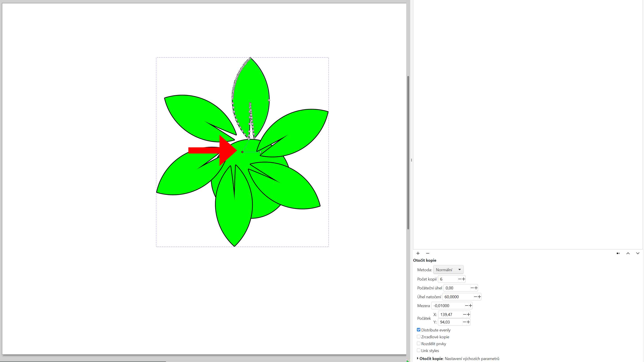Expand Otočit kopie default parameters section
The height and width of the screenshot is (362, 644).
click(418, 358)
